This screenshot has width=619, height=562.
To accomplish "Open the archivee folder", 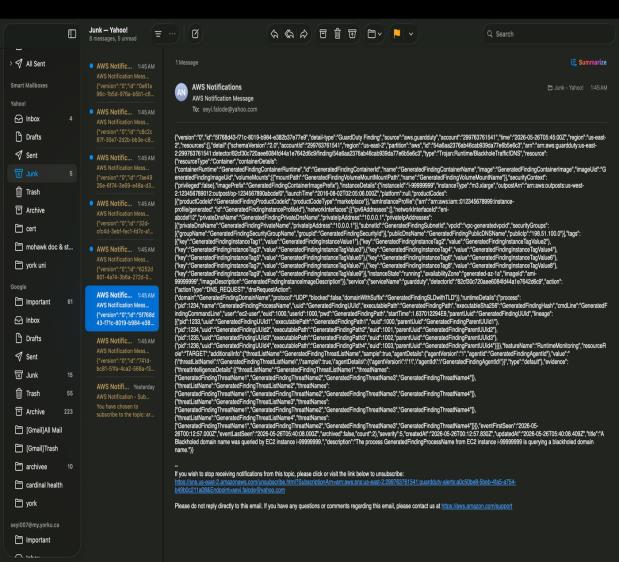I will (x=43, y=466).
